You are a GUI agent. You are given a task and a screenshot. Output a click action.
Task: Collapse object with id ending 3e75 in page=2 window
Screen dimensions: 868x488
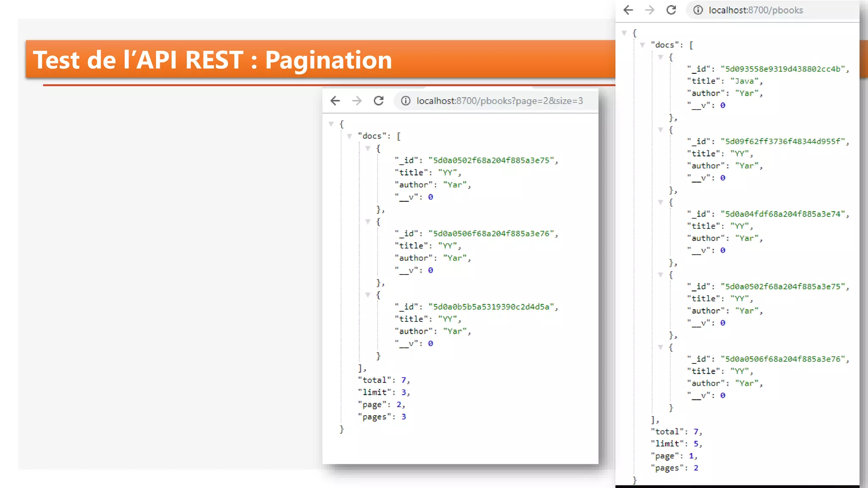368,149
